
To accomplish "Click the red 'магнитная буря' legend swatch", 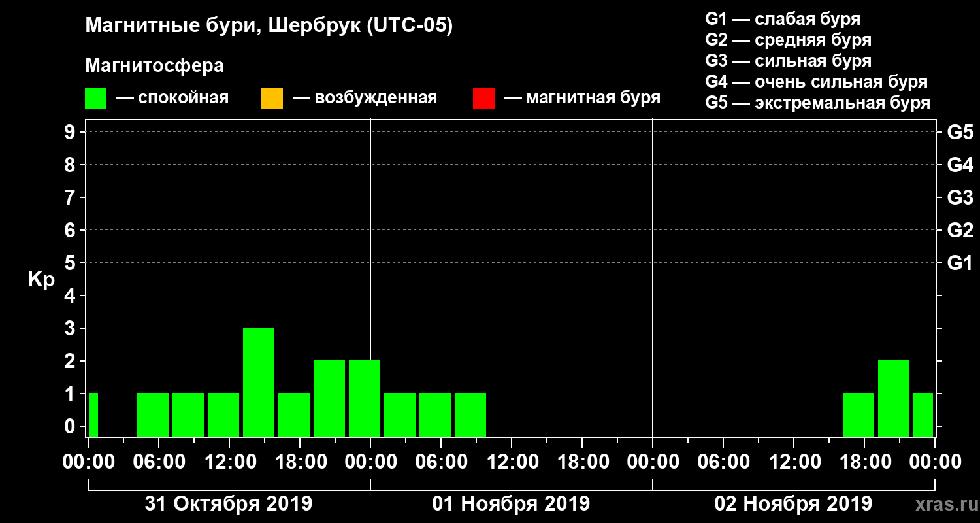I will click(483, 99).
